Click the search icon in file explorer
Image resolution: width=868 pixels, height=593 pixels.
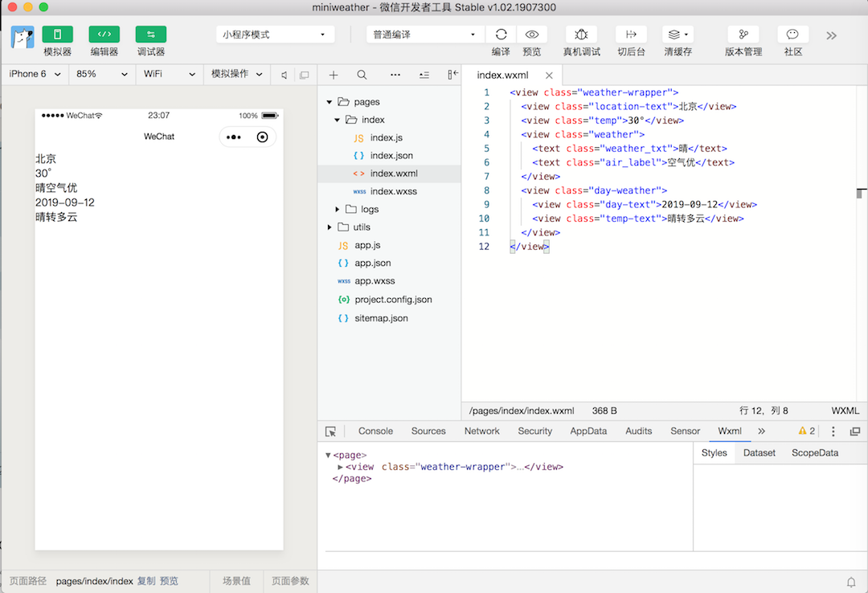[362, 75]
